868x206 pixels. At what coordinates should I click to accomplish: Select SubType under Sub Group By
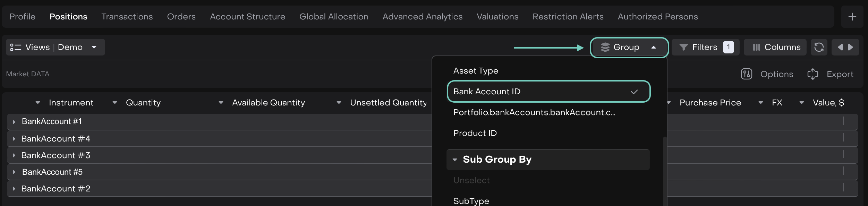(471, 201)
